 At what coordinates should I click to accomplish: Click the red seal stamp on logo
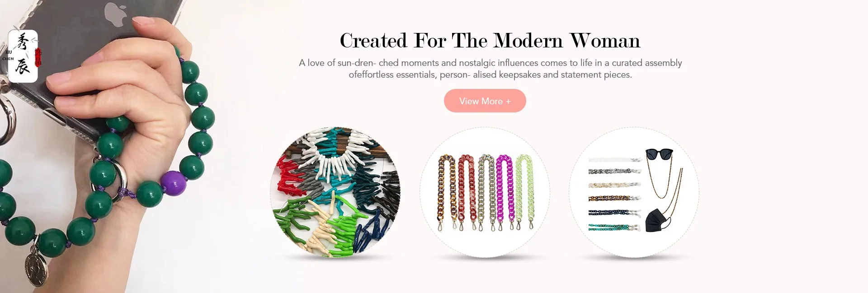(38, 57)
